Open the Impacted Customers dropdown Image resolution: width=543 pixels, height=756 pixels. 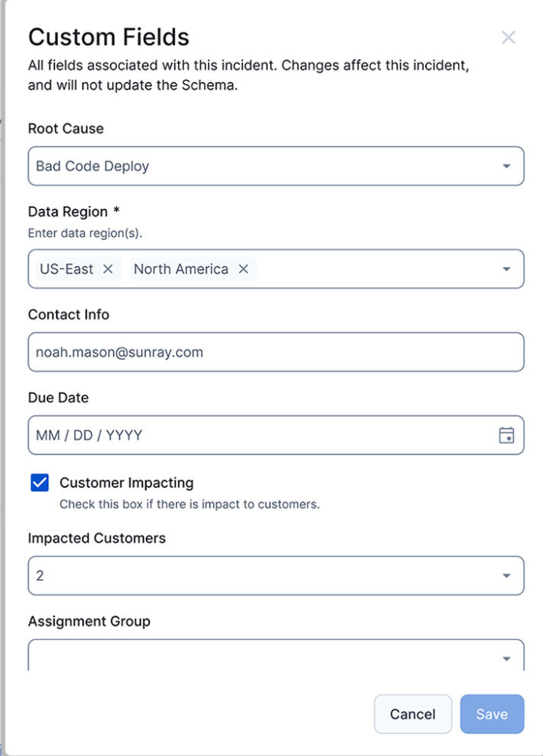[274, 576]
